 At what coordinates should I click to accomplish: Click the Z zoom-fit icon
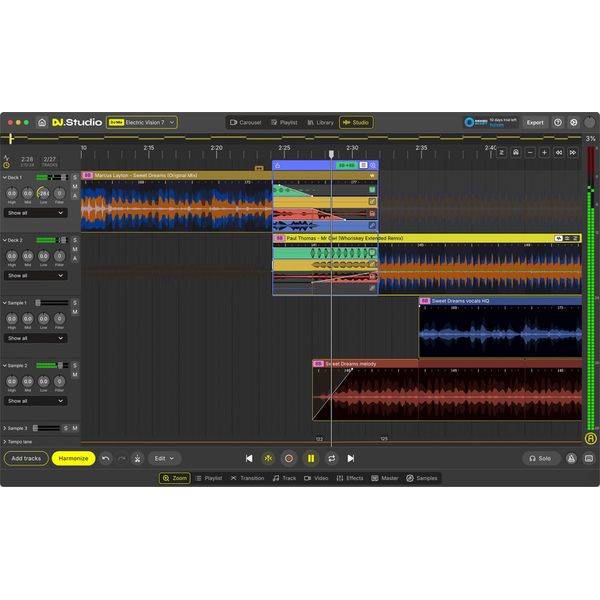(502, 153)
